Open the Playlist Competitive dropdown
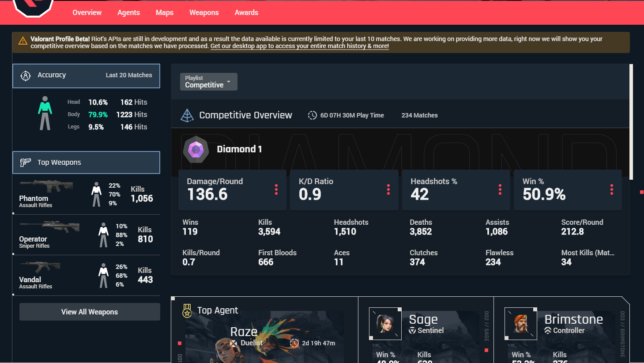644x363 pixels. (208, 81)
